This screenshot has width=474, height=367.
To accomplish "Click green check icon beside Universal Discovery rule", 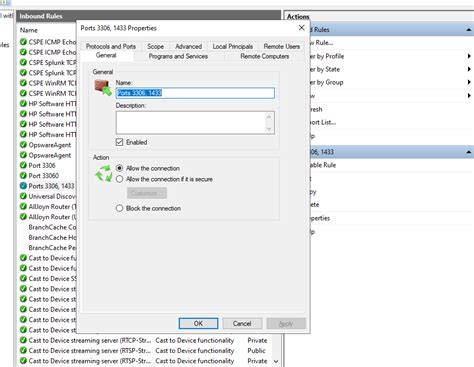I will point(23,196).
